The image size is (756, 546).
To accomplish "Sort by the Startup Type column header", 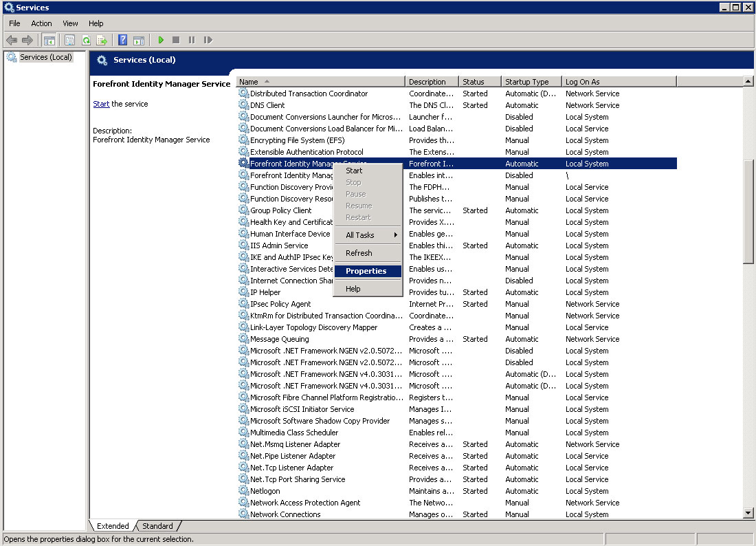I will tap(532, 82).
